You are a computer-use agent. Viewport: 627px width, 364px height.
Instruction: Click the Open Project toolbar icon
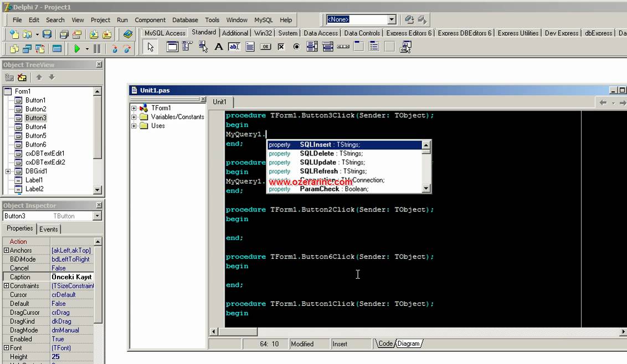77,34
